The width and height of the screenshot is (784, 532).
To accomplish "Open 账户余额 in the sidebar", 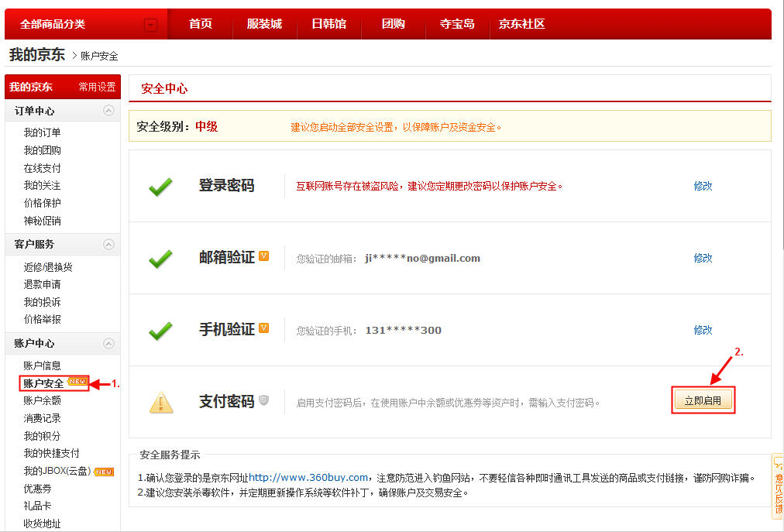I will click(42, 400).
